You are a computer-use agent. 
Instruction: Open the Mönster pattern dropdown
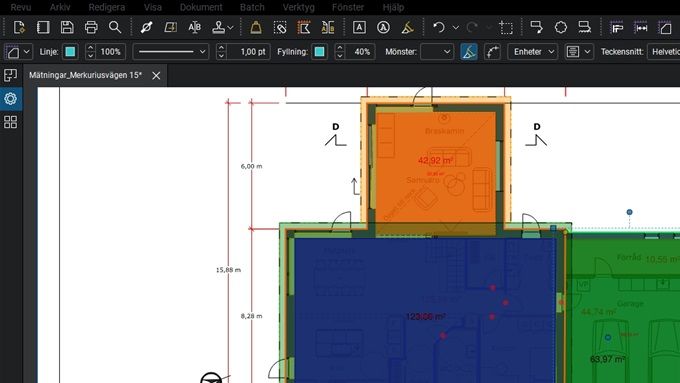point(437,52)
